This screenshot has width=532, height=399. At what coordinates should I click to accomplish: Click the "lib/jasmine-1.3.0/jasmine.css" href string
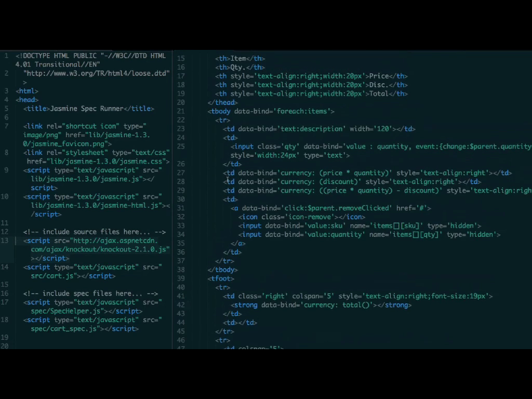[x=106, y=162]
